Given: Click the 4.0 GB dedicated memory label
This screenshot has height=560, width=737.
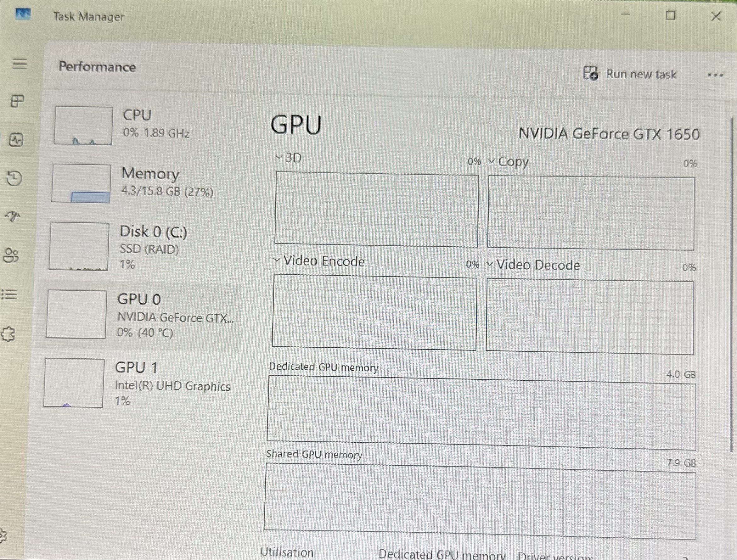Looking at the screenshot, I should click(x=681, y=374).
